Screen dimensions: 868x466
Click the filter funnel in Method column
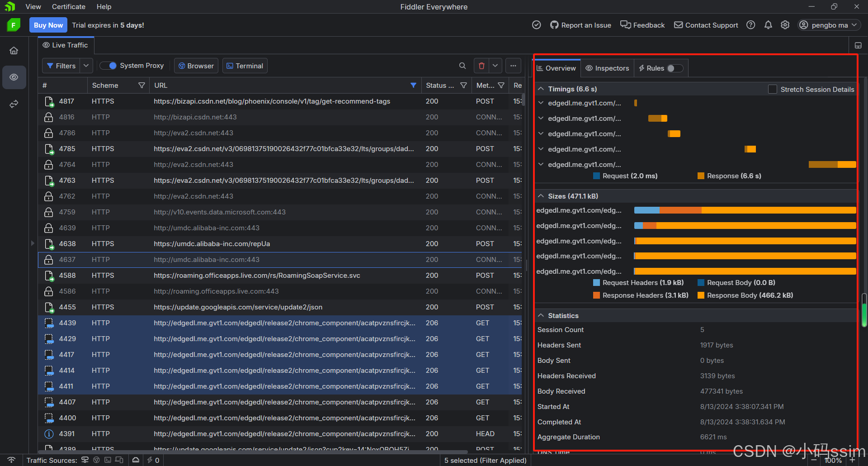pyautogui.click(x=501, y=86)
